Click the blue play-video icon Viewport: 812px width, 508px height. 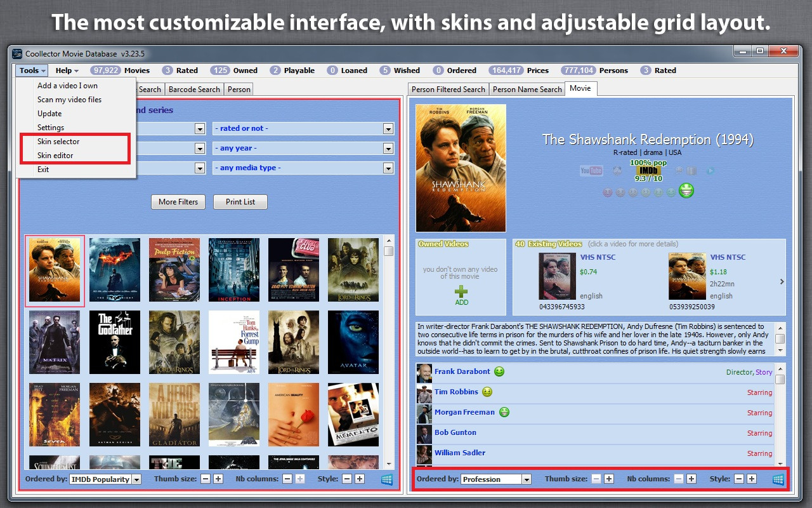pyautogui.click(x=710, y=170)
